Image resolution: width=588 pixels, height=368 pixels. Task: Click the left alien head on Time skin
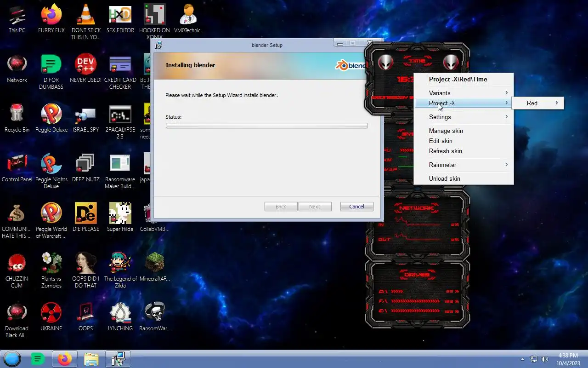click(x=386, y=62)
